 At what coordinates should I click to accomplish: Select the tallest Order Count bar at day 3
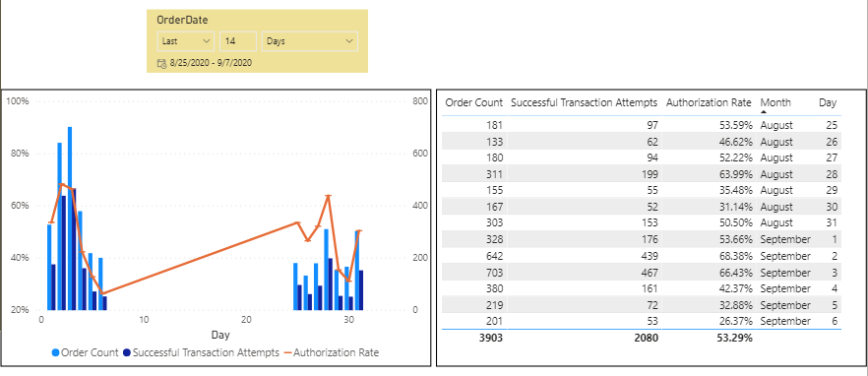pos(70,219)
